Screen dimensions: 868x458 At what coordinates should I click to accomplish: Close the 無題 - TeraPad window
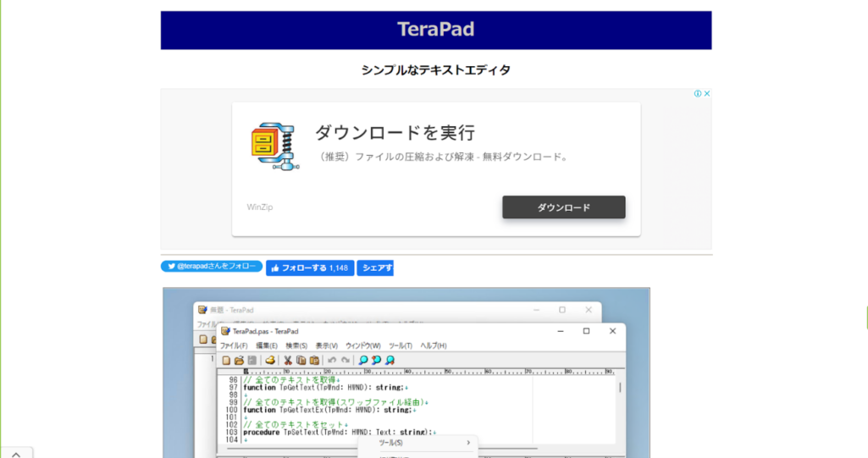[x=589, y=310]
